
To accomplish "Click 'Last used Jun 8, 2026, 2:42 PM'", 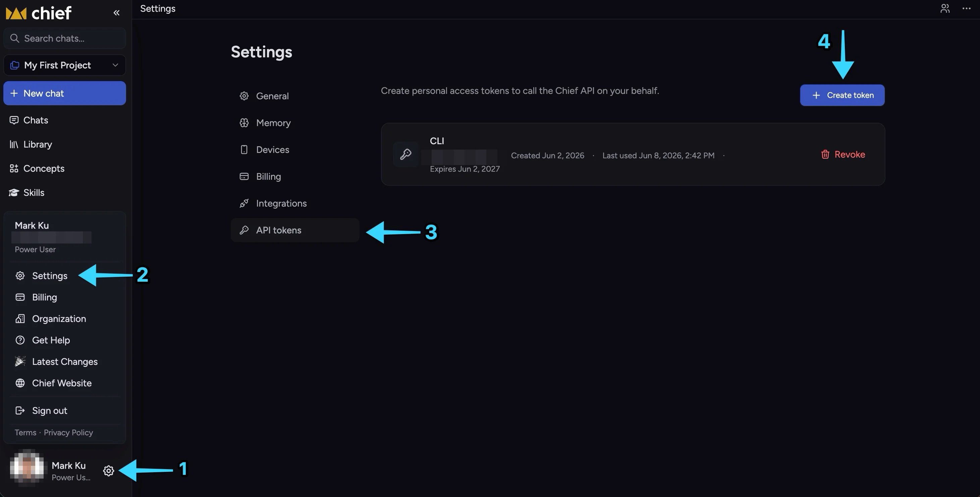I will click(659, 156).
